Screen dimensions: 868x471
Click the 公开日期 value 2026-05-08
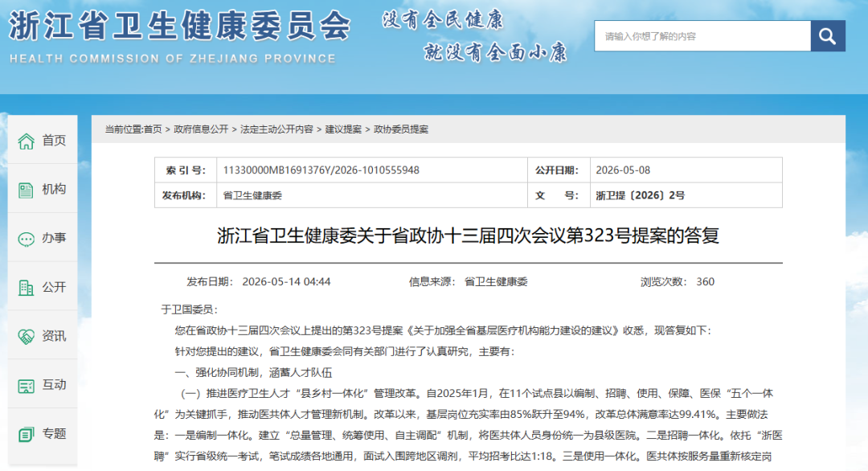[x=623, y=170]
